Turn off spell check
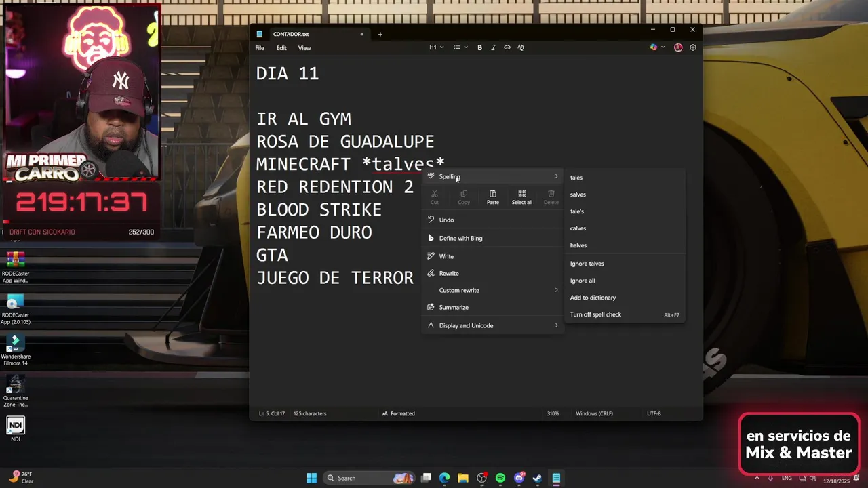Image resolution: width=868 pixels, height=488 pixels. coord(625,314)
